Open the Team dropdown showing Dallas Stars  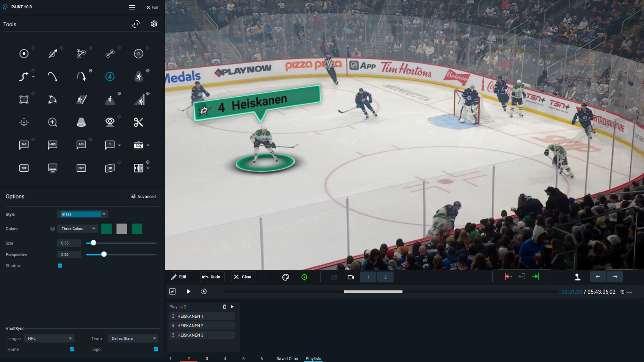(133, 338)
